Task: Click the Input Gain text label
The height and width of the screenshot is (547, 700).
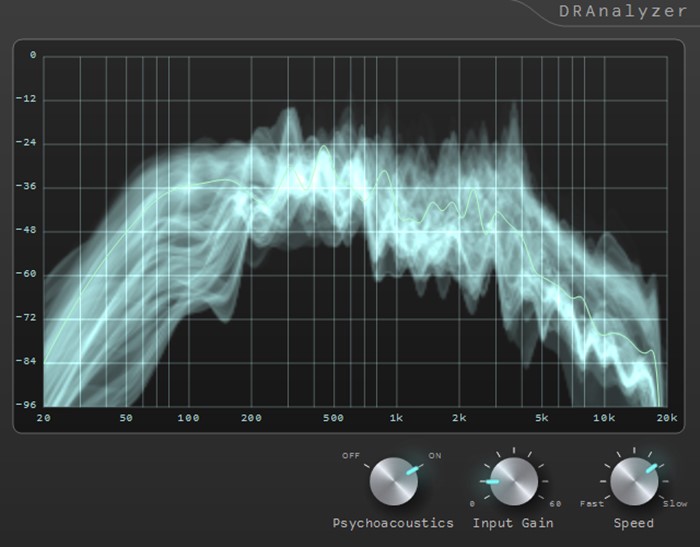Action: point(513,523)
